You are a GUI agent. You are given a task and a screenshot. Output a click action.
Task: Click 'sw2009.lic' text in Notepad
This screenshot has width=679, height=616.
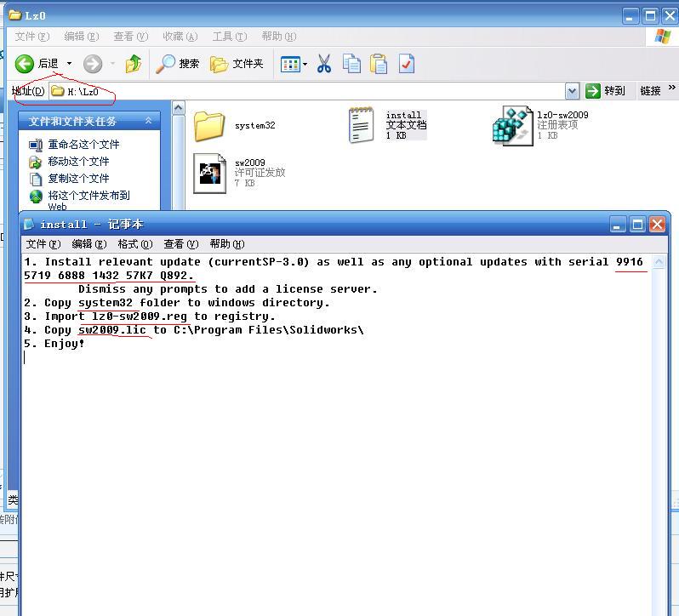[112, 330]
